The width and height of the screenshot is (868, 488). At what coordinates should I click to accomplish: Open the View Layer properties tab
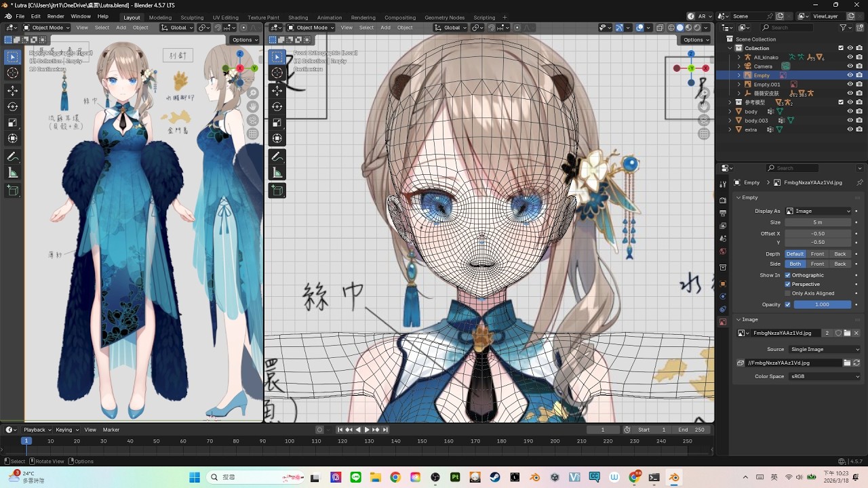click(x=723, y=226)
